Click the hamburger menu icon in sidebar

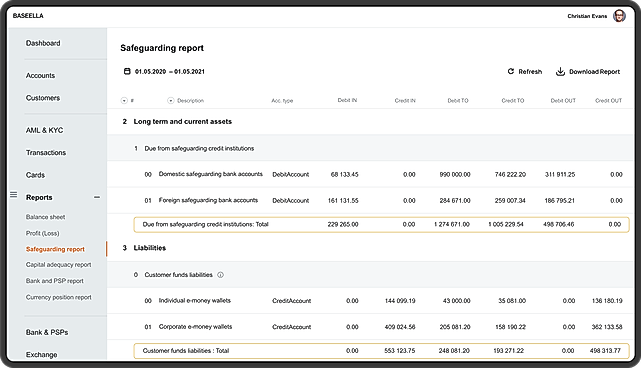coord(13,195)
